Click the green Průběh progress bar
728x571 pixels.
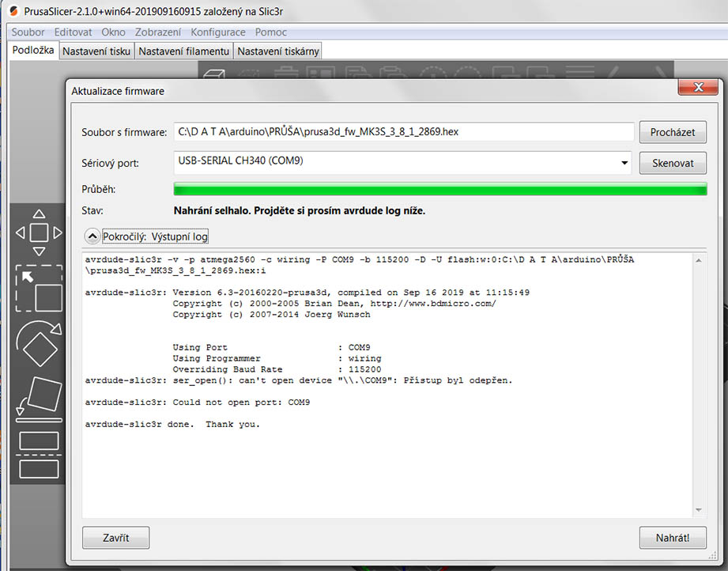tap(439, 190)
